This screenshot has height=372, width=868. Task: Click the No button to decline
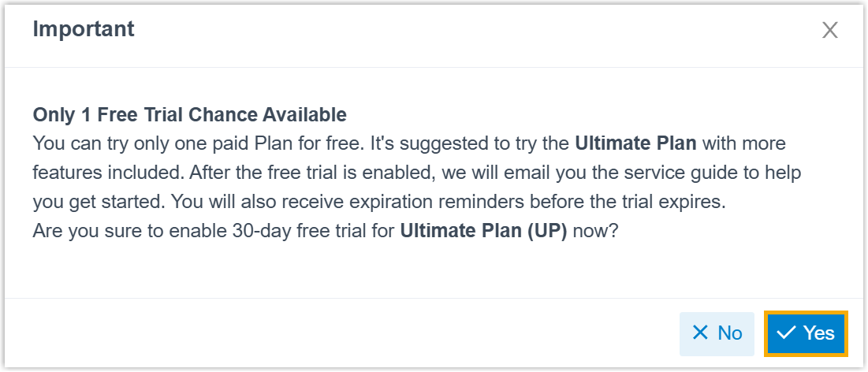point(717,333)
